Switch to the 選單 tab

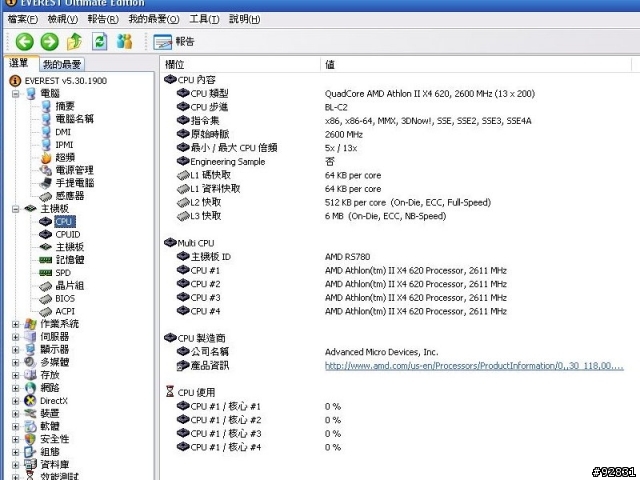(20, 63)
